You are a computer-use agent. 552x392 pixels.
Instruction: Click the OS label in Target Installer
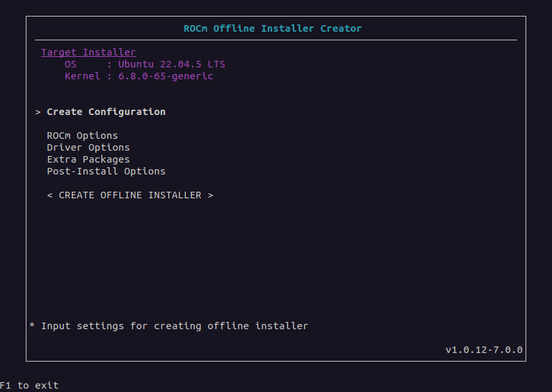point(71,64)
